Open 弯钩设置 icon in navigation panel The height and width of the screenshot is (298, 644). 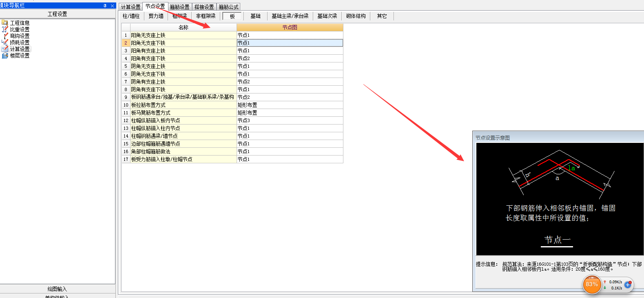pyautogui.click(x=5, y=36)
